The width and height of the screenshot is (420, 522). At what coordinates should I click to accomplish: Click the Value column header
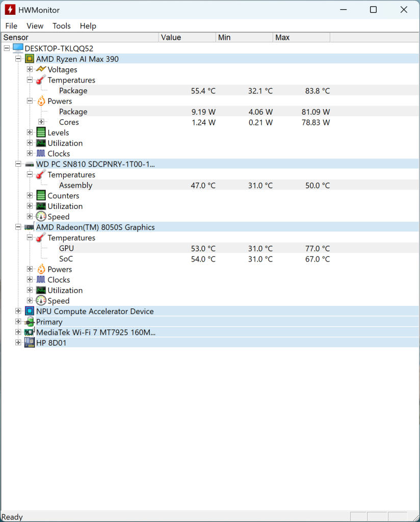188,37
